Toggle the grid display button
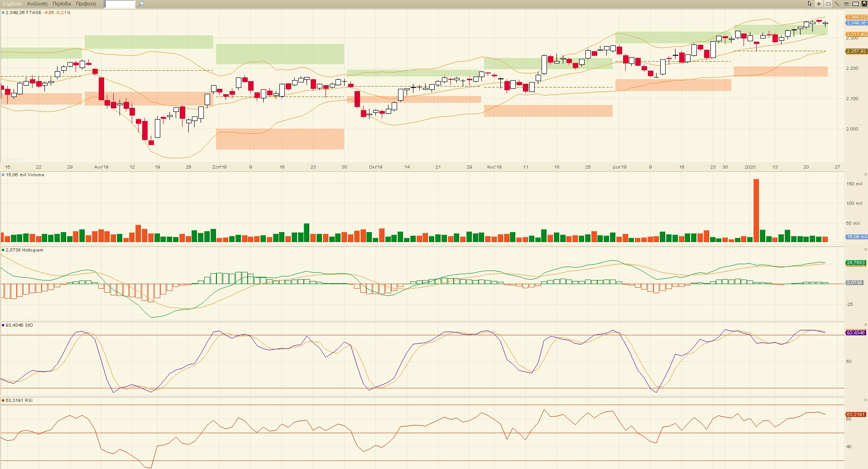 coord(828,4)
